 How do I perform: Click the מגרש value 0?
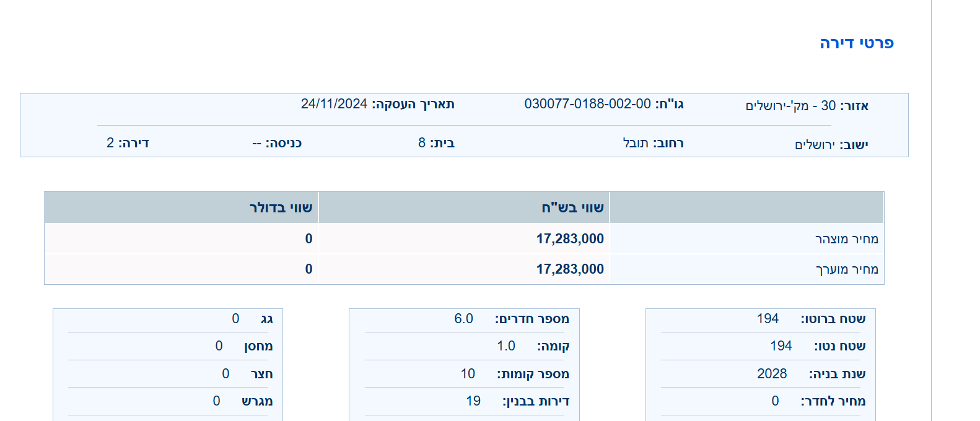click(216, 401)
